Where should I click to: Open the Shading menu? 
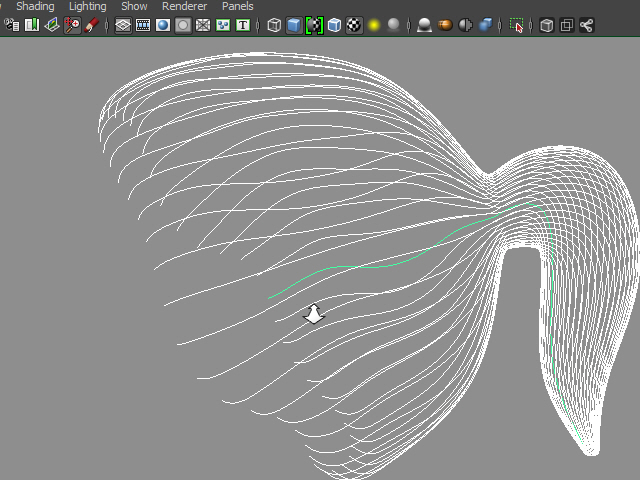[x=35, y=6]
